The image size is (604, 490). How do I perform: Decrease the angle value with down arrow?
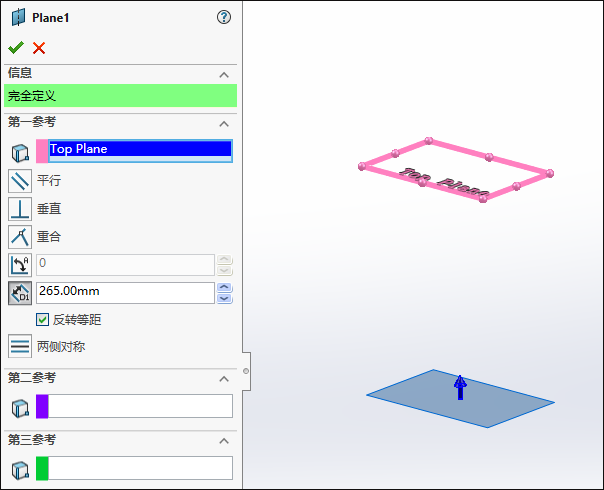click(225, 270)
